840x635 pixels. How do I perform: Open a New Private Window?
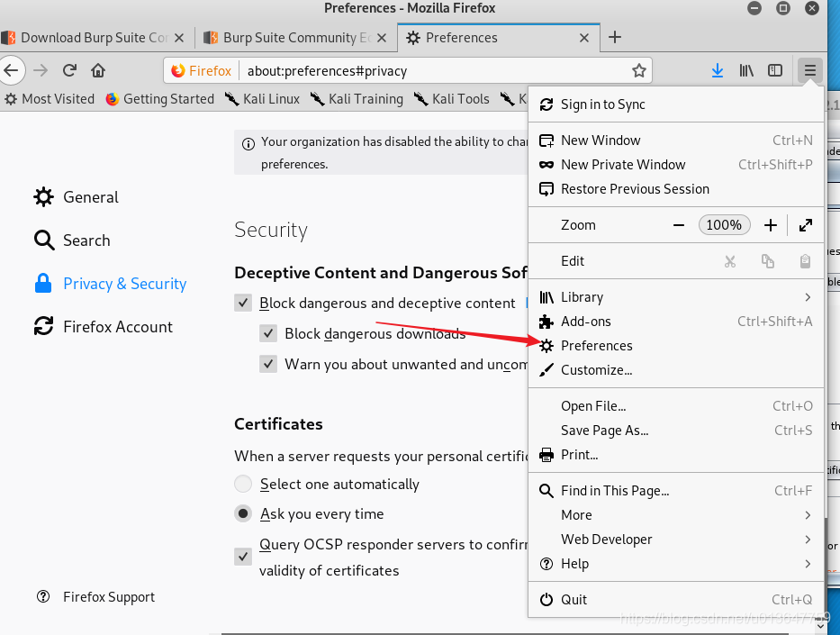pos(675,165)
